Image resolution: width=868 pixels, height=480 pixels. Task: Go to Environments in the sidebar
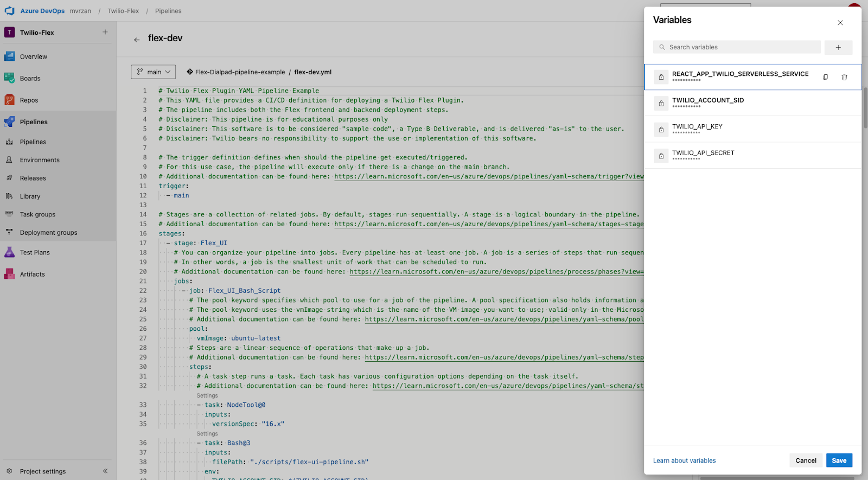[x=40, y=160]
